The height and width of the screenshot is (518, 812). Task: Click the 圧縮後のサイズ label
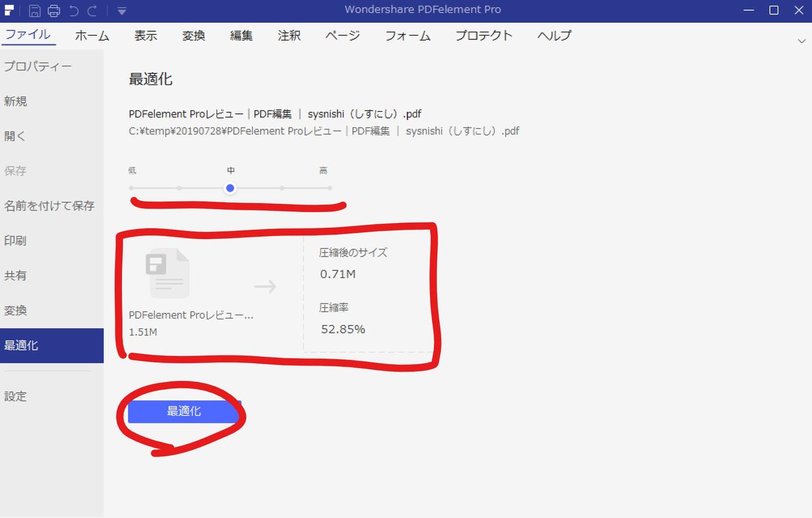353,252
